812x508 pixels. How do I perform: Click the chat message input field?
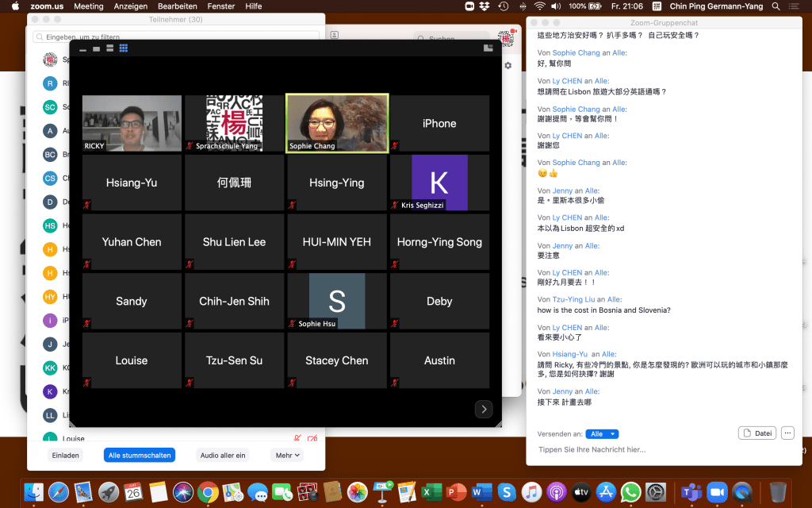(658, 449)
